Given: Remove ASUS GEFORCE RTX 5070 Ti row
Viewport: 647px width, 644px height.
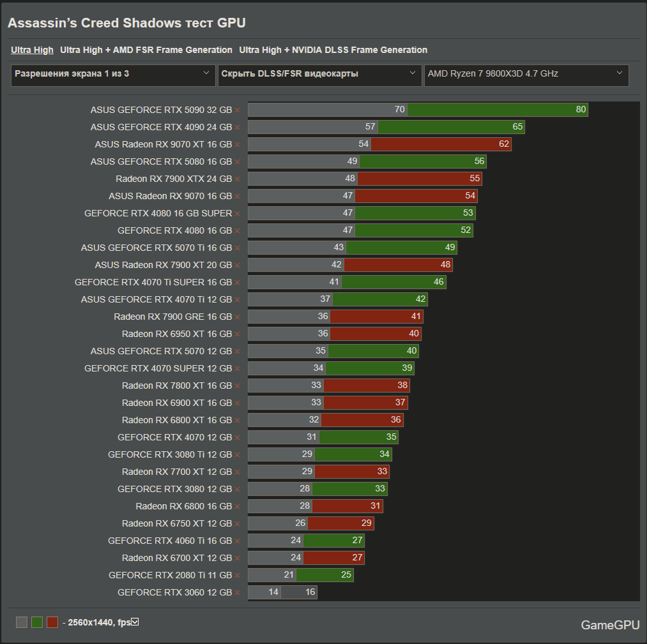Looking at the screenshot, I should point(237,248).
